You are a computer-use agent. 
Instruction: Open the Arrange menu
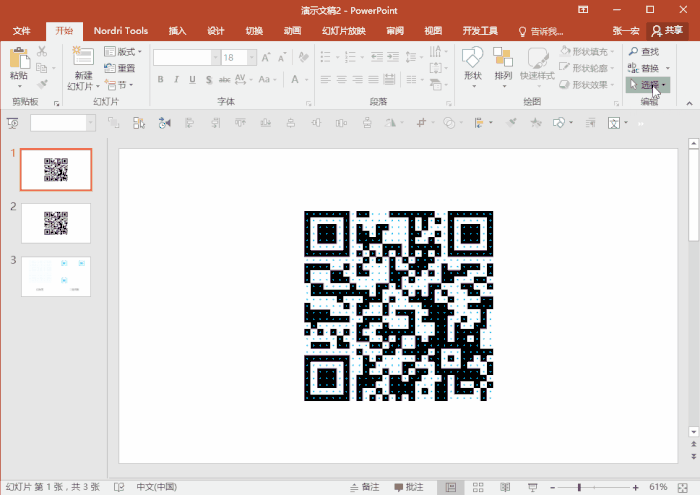pos(503,66)
